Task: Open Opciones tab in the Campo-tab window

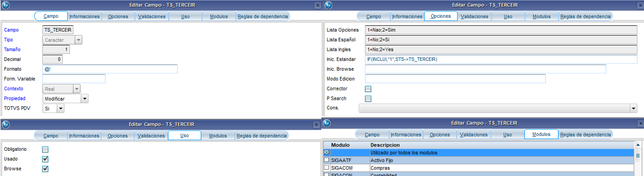Action: (x=118, y=16)
